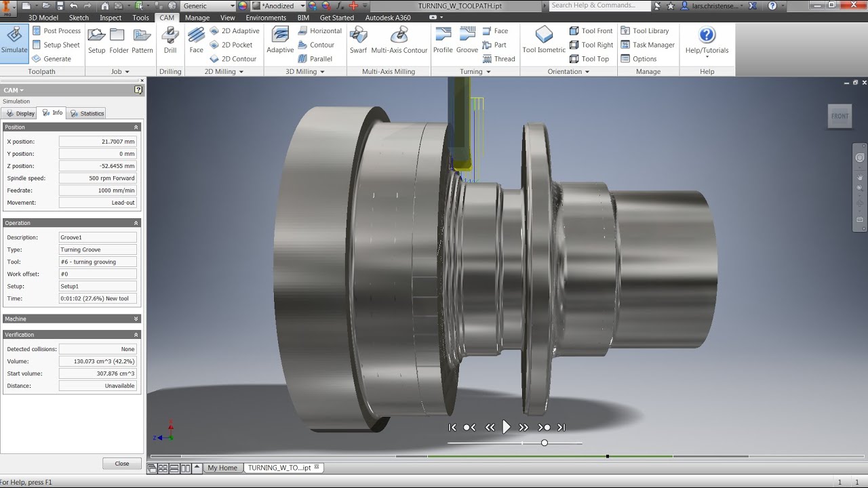This screenshot has height=488, width=868.
Task: Select turning Profile operation
Action: pyautogui.click(x=443, y=41)
